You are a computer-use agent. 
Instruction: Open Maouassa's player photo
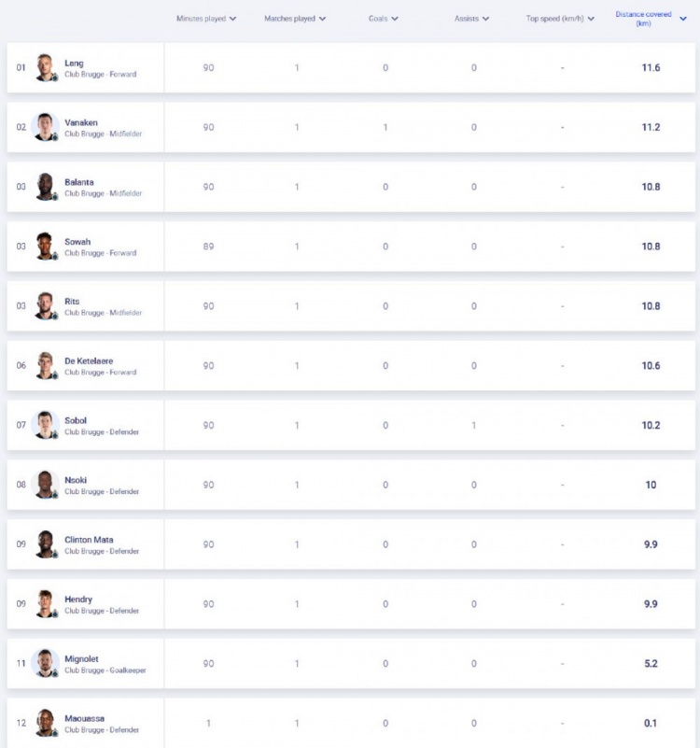pos(46,723)
